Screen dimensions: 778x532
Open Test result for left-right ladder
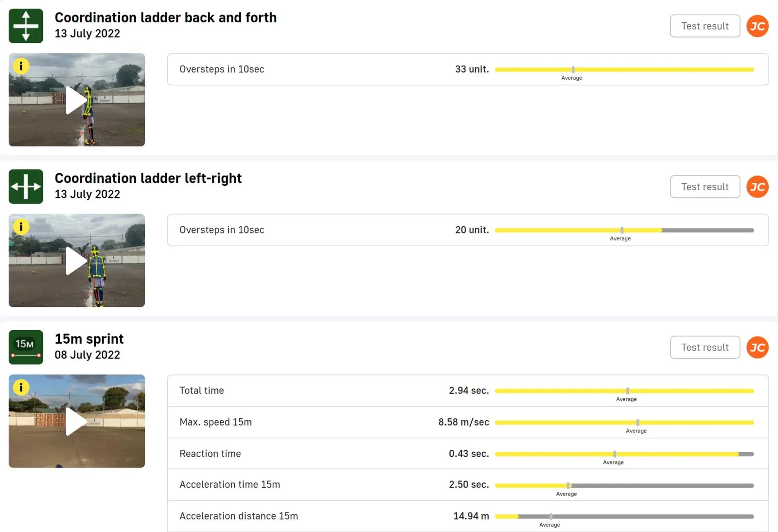pyautogui.click(x=705, y=187)
